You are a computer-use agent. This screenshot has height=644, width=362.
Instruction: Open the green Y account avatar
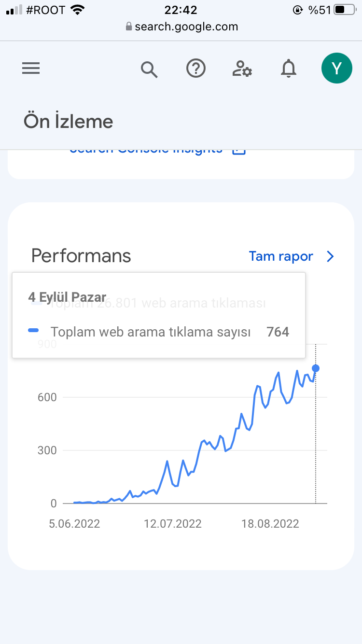tap(337, 68)
